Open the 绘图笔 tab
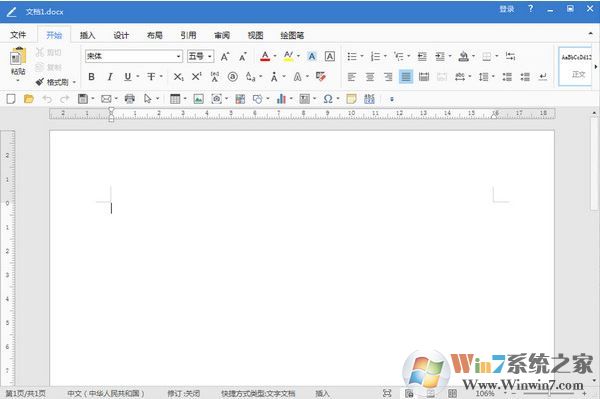 [292, 35]
